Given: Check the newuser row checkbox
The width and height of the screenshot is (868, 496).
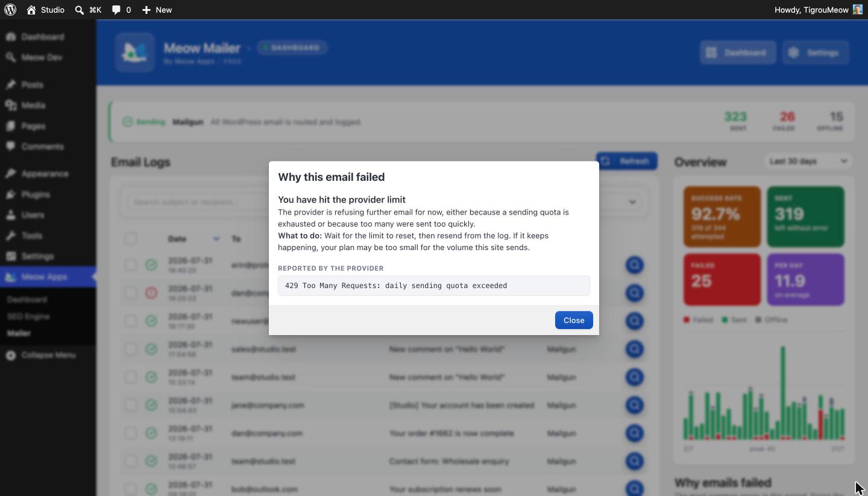Looking at the screenshot, I should click(x=131, y=321).
